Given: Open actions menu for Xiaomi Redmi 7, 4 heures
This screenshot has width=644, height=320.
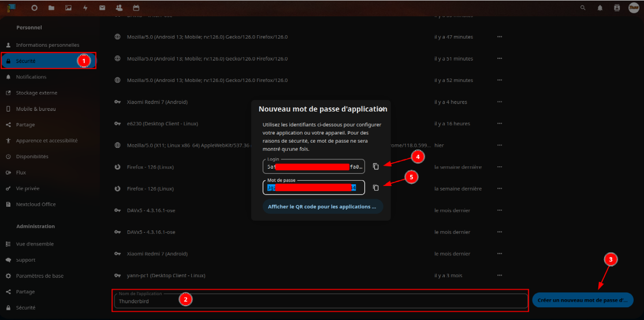Looking at the screenshot, I should click(499, 102).
